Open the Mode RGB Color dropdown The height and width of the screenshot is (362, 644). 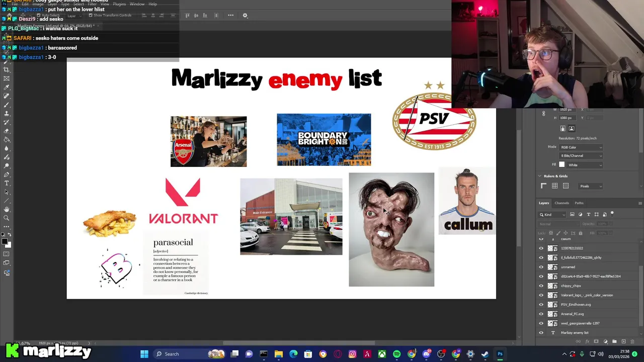coord(582,147)
